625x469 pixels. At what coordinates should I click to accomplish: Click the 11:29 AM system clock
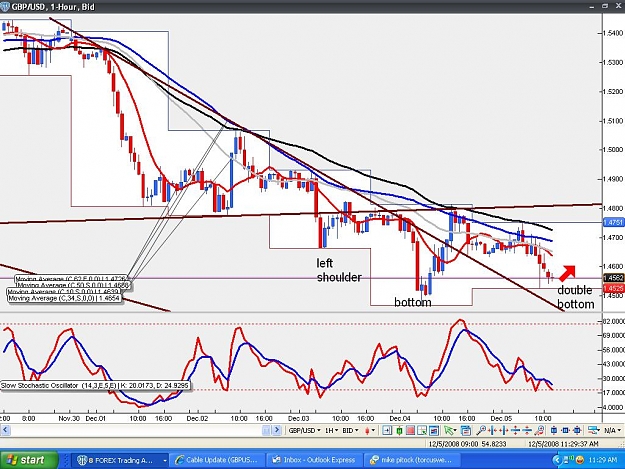click(603, 460)
